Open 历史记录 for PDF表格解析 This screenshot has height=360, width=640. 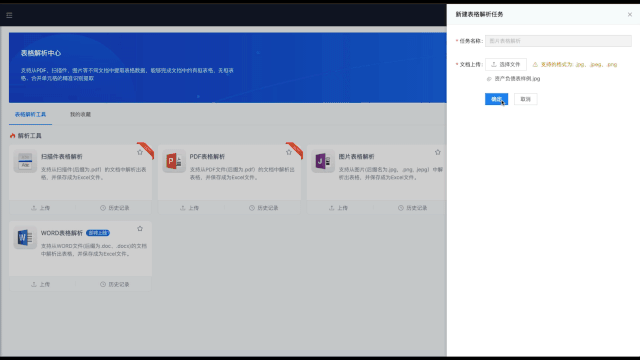pyautogui.click(x=264, y=208)
